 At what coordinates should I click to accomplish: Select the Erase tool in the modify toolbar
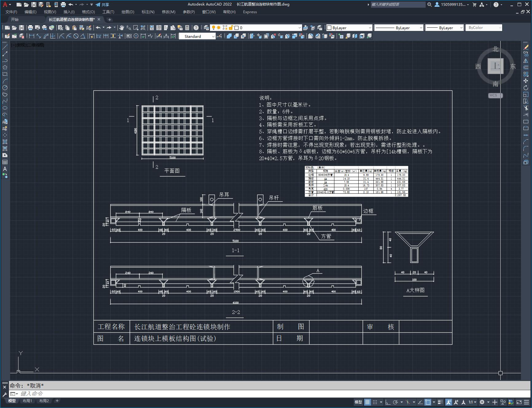point(526,47)
